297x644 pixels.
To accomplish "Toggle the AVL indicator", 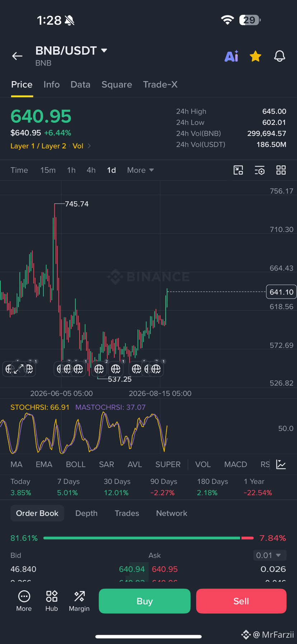I will 135,465.
